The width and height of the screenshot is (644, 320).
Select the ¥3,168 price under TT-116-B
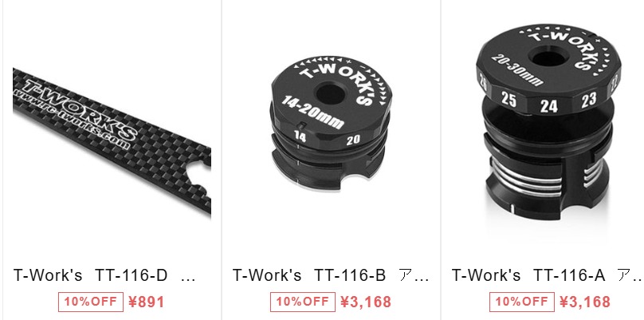[366, 302]
